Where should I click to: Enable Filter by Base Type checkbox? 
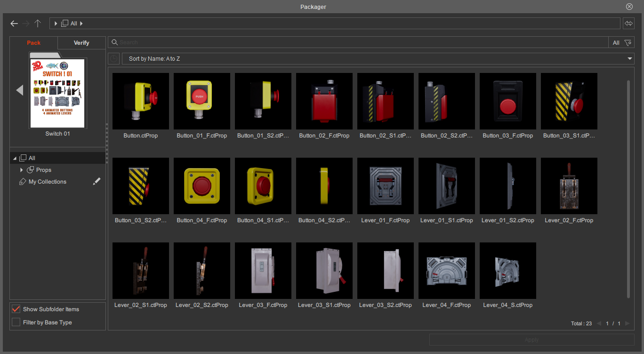point(16,322)
